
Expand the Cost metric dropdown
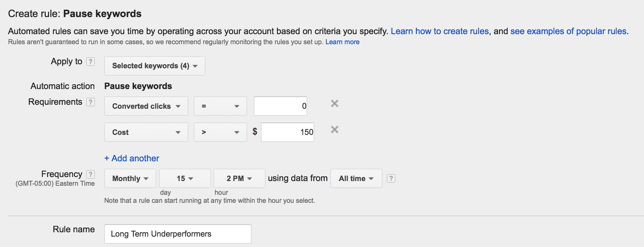146,132
